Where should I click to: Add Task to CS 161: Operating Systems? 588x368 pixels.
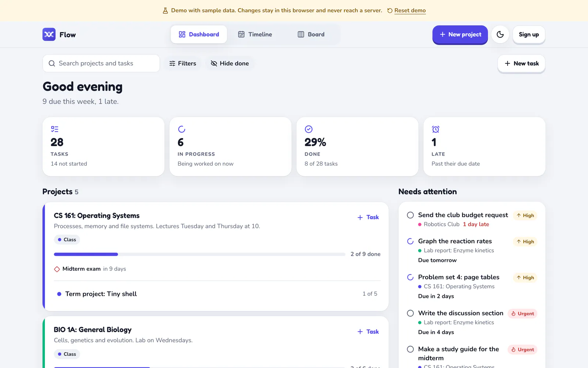click(x=368, y=217)
